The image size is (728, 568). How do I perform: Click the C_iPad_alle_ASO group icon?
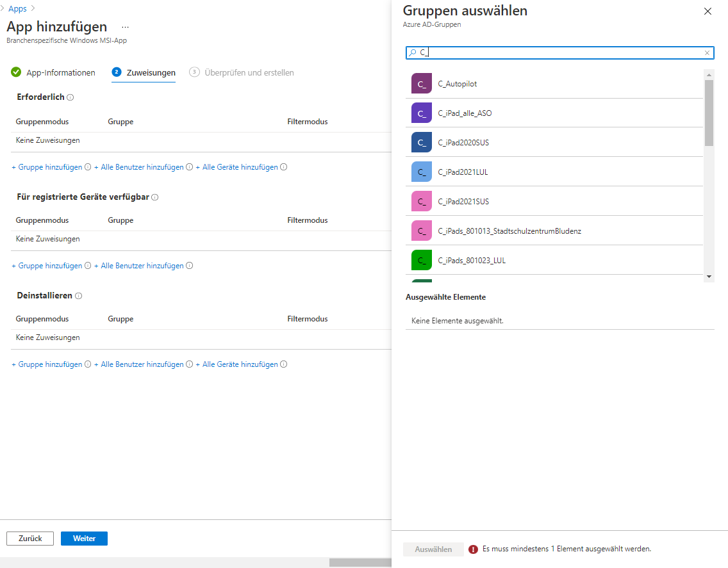coord(421,113)
